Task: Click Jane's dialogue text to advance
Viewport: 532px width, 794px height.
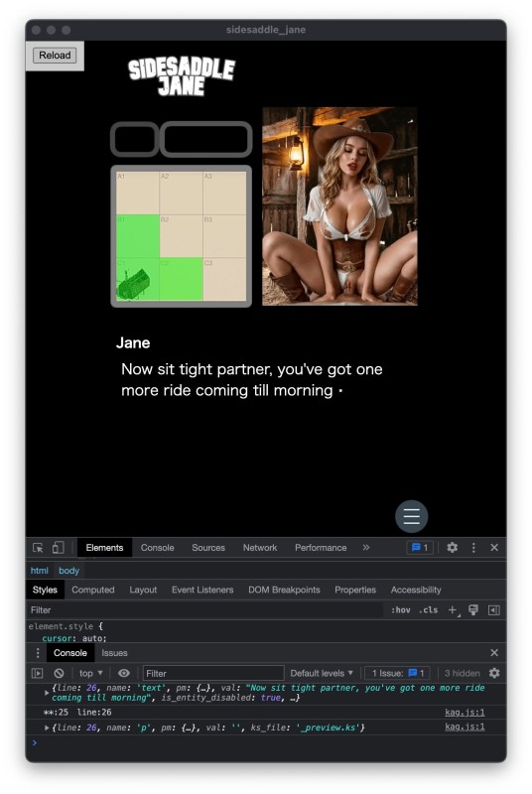Action: coord(251,380)
